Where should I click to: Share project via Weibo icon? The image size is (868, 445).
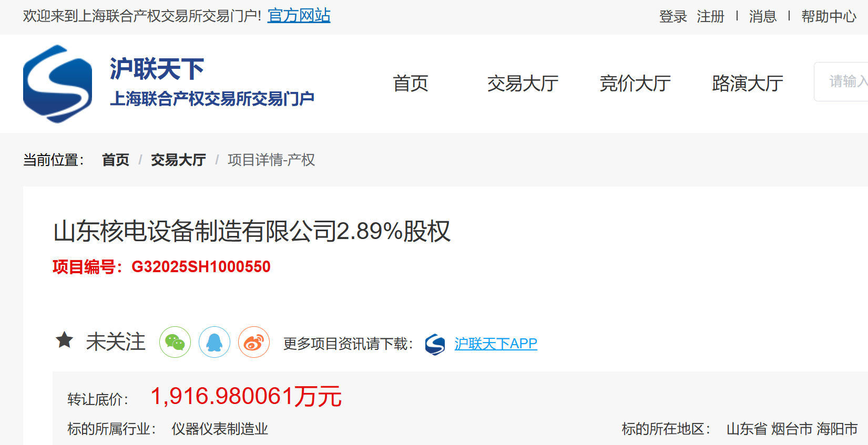click(254, 342)
